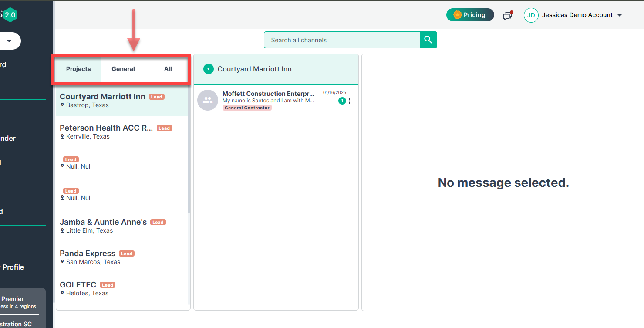Click the 2.0 hexagon logo
644x328 pixels.
(10, 15)
